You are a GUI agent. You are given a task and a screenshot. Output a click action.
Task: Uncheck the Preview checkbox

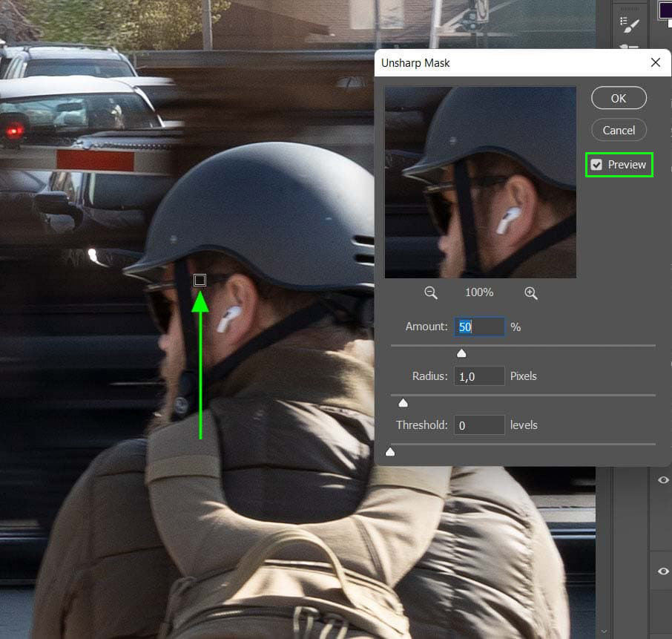(x=596, y=165)
